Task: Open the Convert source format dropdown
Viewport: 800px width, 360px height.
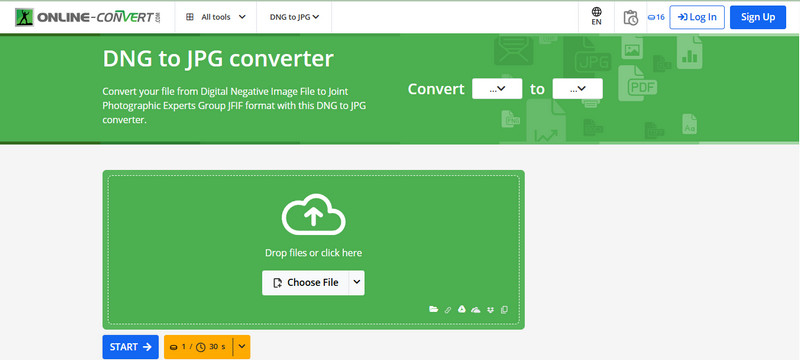Action: (x=497, y=89)
